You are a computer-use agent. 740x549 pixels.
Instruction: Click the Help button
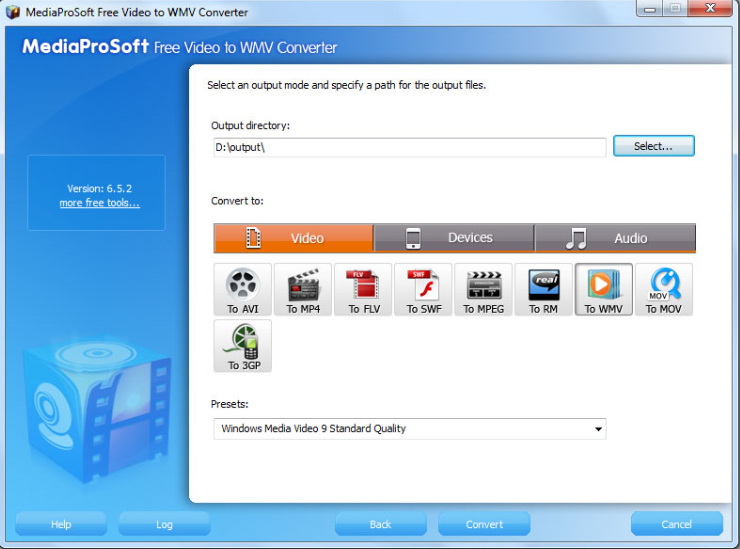(x=61, y=524)
